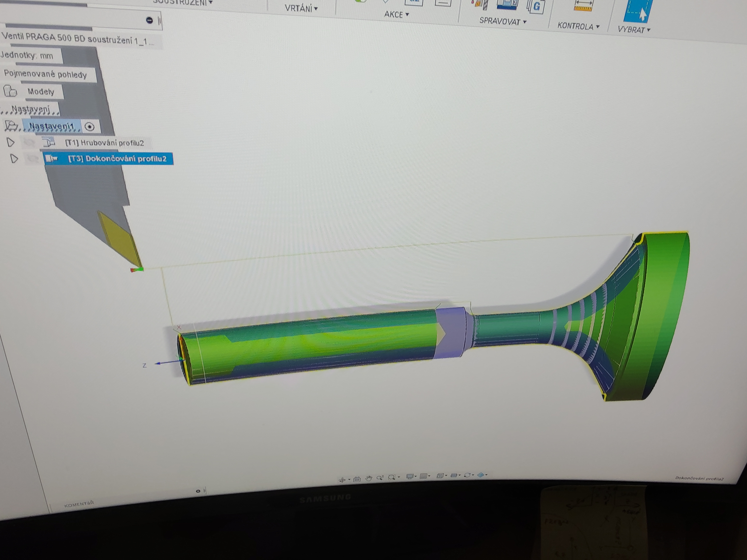Click the 'Nastavení' folder in the browser
The width and height of the screenshot is (747, 560).
[x=31, y=109]
